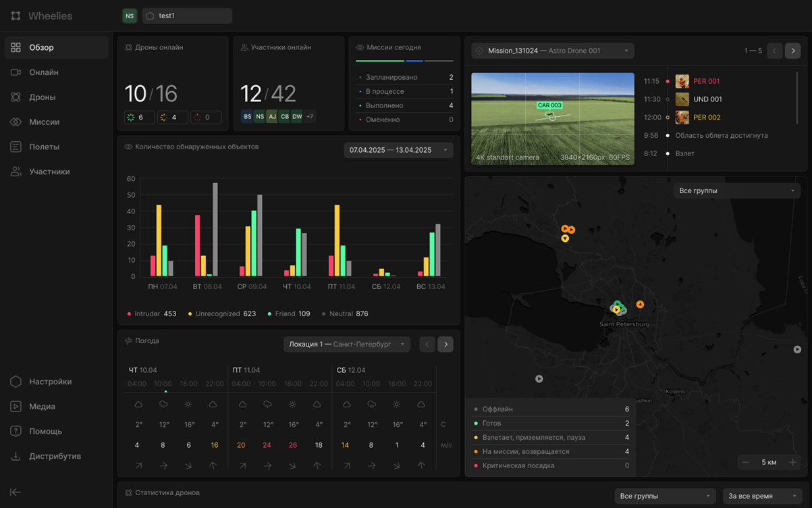Toggle Unrecognized series in chart legend
812x508 pixels.
coord(222,313)
